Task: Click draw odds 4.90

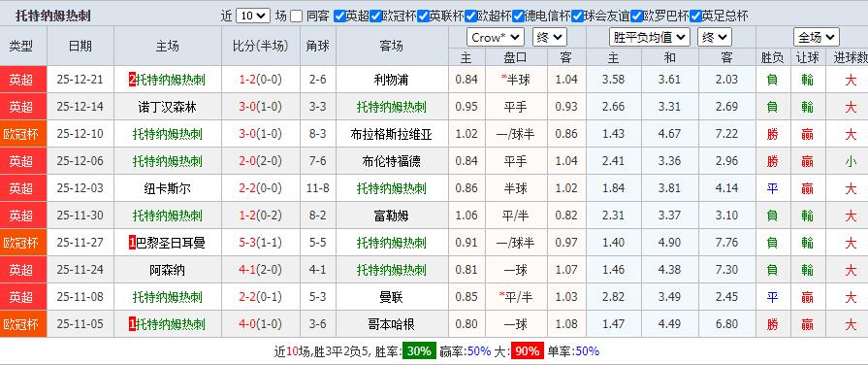Action: click(x=670, y=243)
